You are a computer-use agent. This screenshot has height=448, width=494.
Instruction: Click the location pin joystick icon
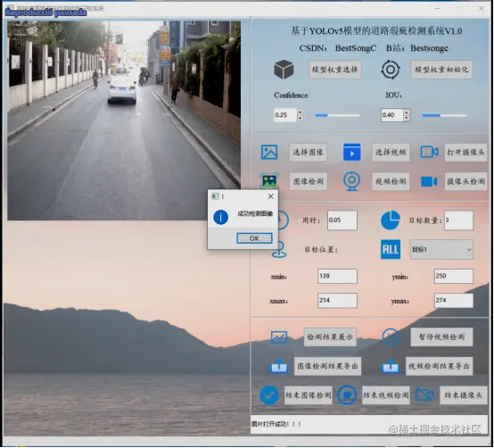tap(279, 250)
